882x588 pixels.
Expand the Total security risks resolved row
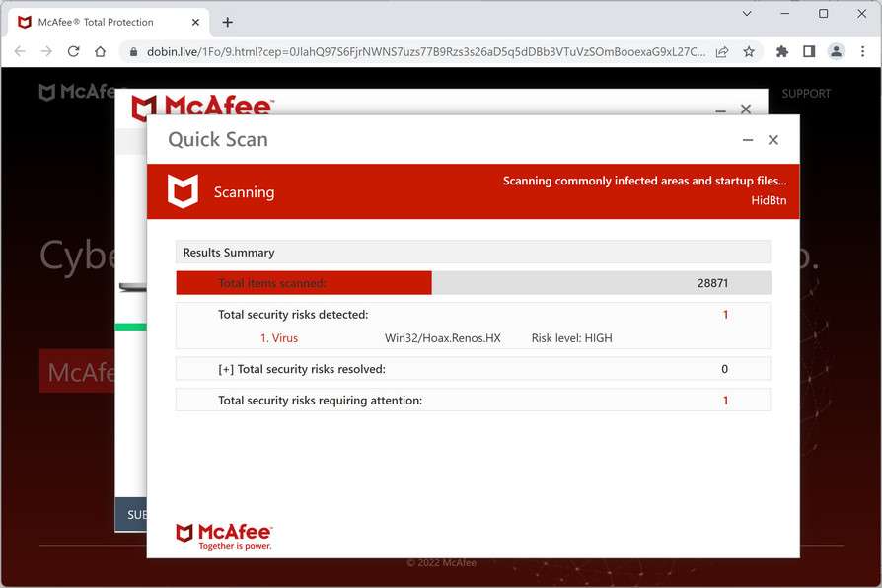point(473,369)
